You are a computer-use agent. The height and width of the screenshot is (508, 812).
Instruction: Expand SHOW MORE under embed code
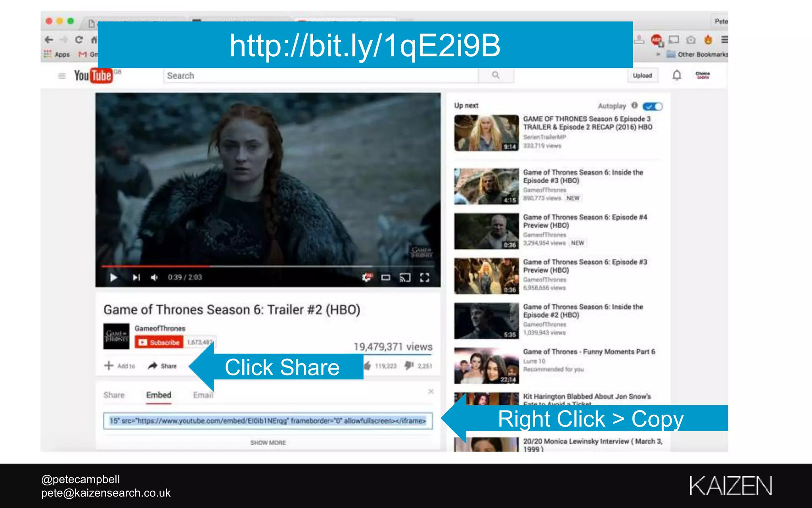(x=268, y=443)
